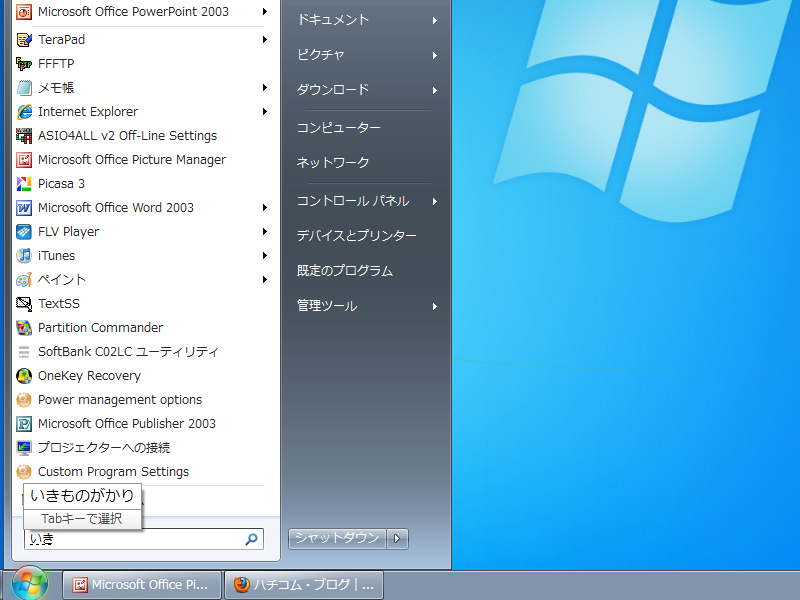Switch to Firefox ハチコム・ブログ taskbar button
Viewport: 800px width, 600px height.
304,585
